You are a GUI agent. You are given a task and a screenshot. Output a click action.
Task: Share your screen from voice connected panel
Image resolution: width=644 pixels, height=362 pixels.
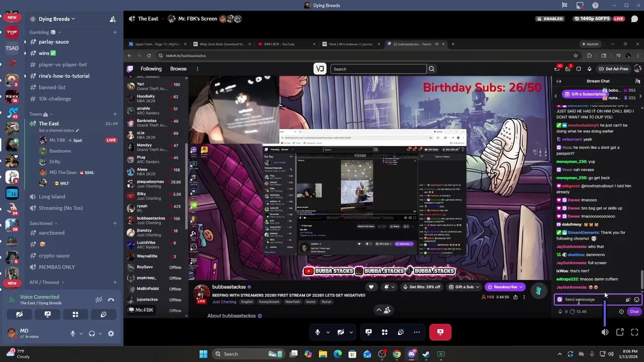47,315
